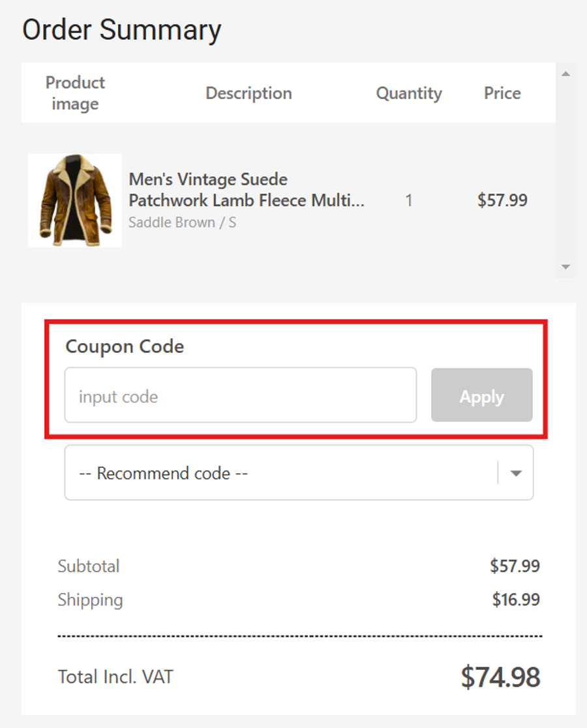The image size is (587, 728).
Task: Click the item price $57.99 in table
Action: pyautogui.click(x=502, y=200)
